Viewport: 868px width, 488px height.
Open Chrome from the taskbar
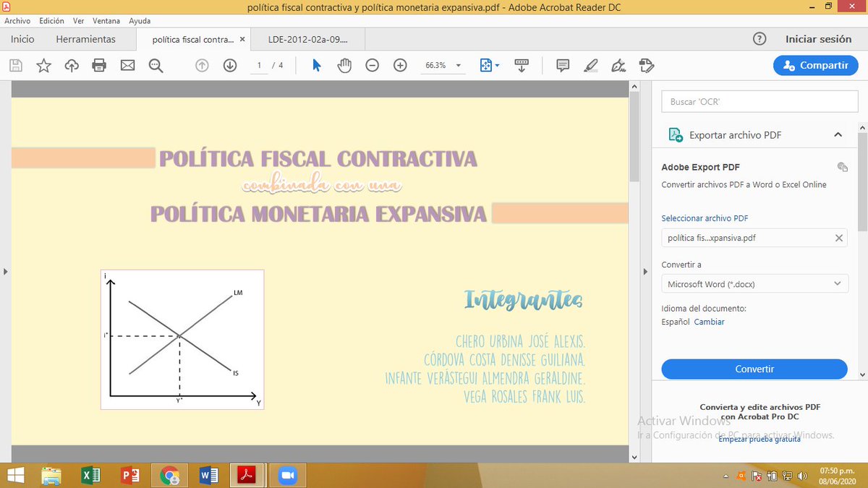170,476
